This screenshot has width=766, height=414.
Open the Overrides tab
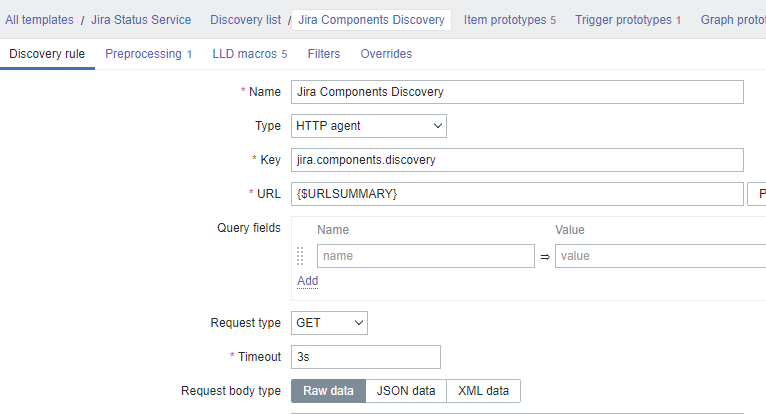pyautogui.click(x=386, y=54)
